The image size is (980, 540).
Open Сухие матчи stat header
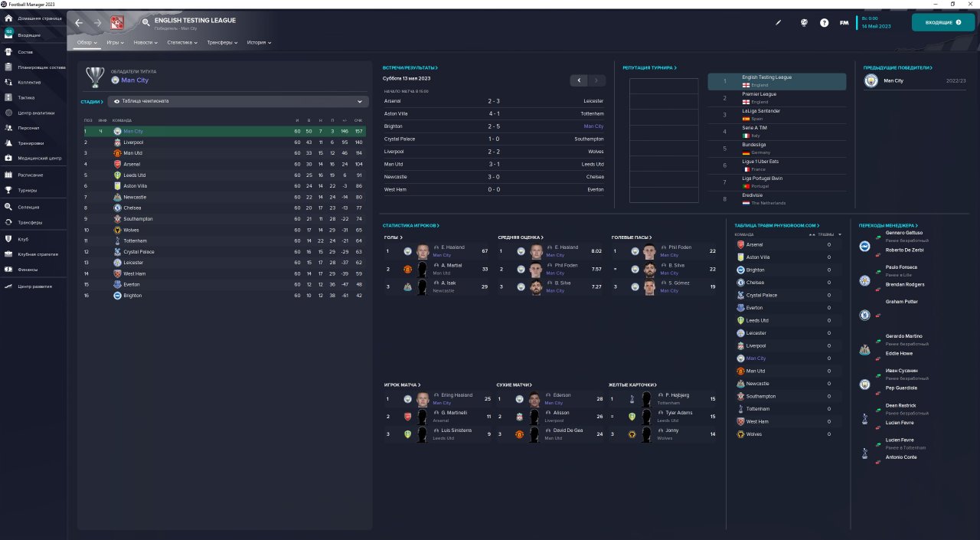514,385
